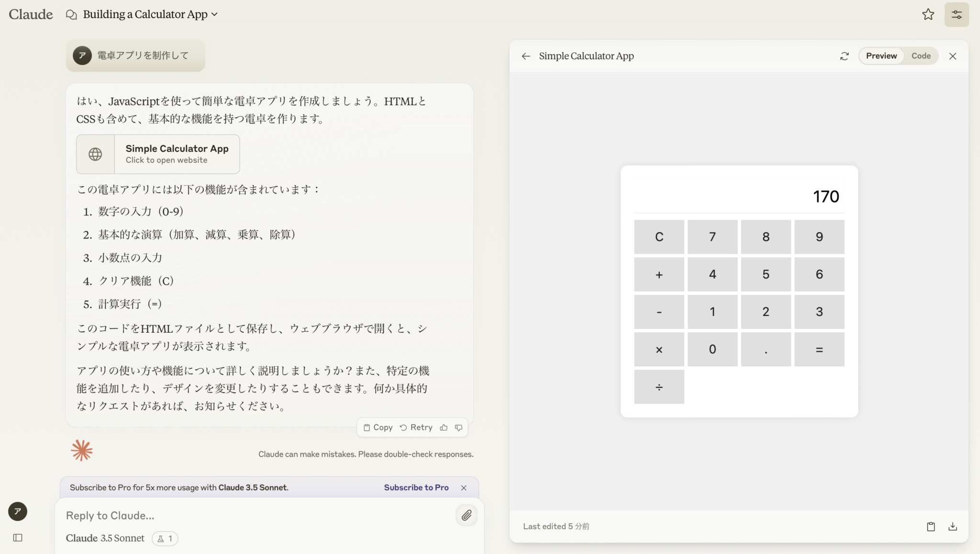
Task: Switch to Code view
Action: click(x=921, y=56)
